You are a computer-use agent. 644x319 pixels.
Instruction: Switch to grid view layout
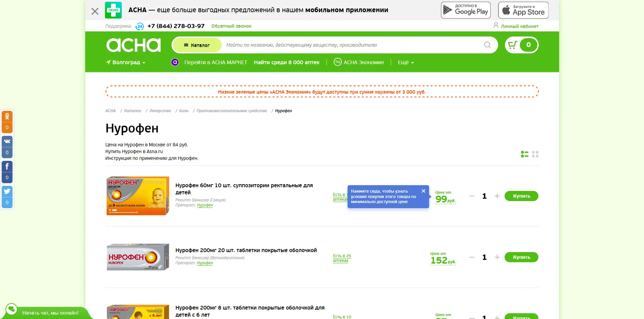(x=535, y=154)
